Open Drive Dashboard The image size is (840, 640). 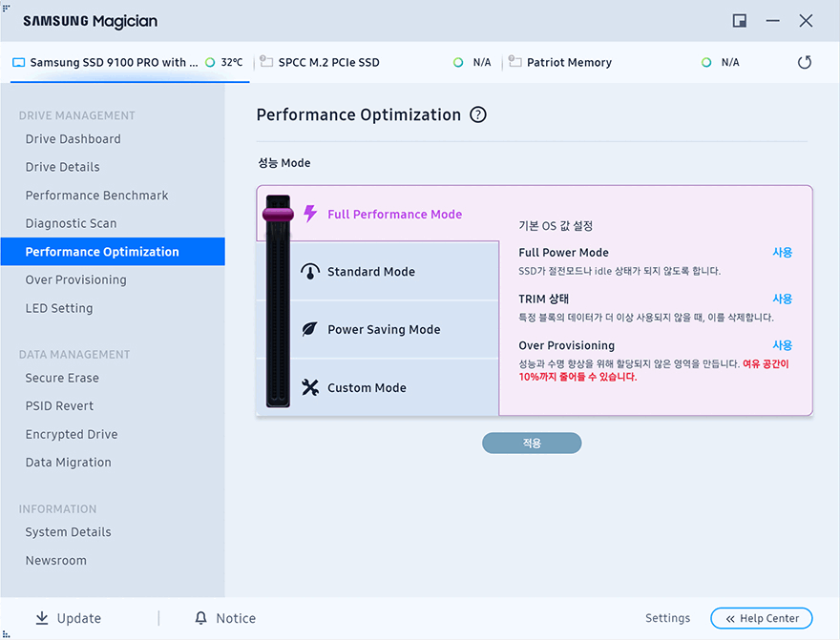(73, 139)
